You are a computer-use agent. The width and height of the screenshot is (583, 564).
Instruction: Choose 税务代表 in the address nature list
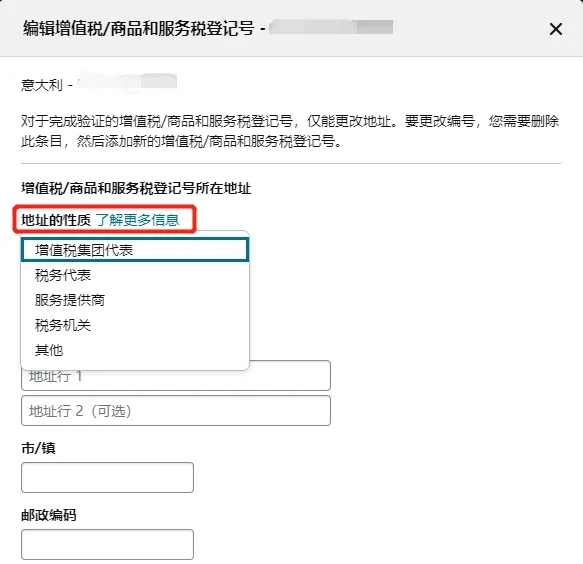(135, 275)
